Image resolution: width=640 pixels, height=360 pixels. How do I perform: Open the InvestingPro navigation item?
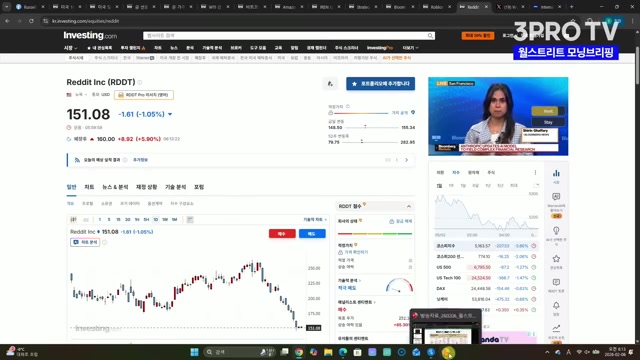tap(380, 48)
